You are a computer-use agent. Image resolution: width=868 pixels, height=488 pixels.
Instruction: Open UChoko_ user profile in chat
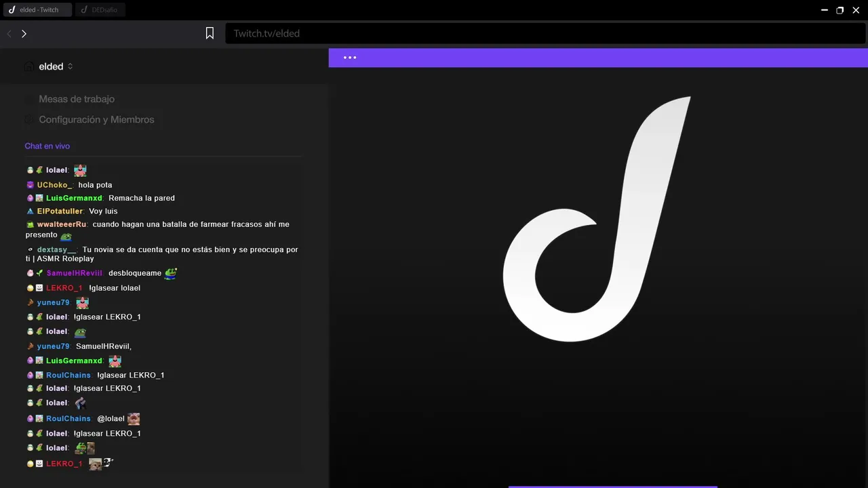coord(55,185)
